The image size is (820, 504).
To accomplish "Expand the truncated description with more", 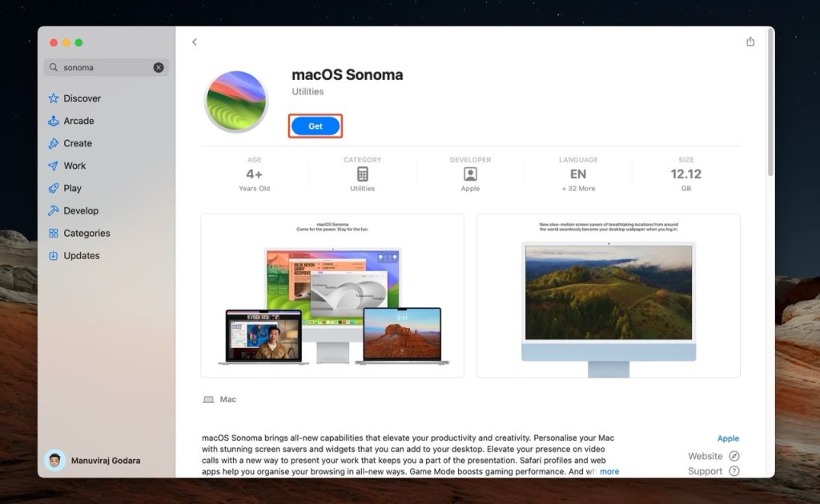I will 609,471.
